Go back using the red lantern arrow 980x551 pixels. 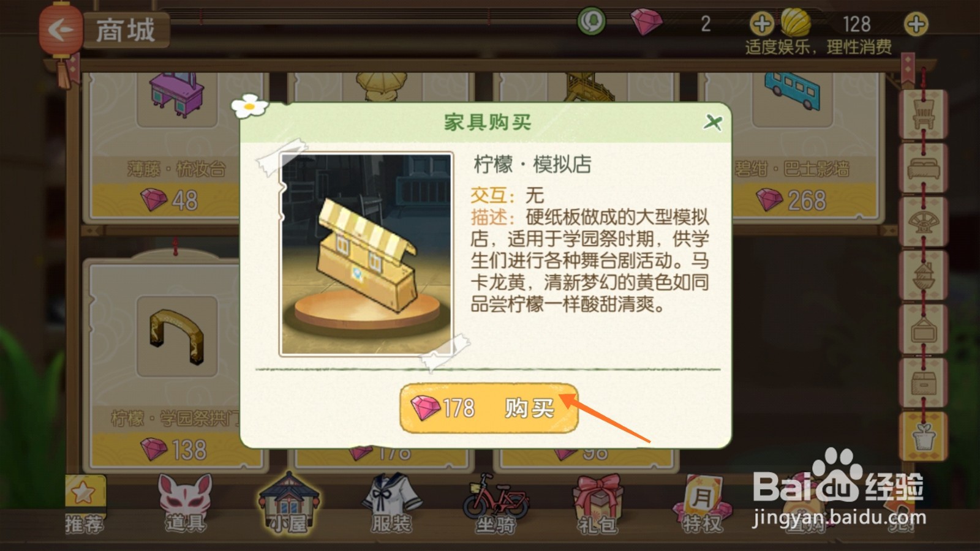point(61,29)
